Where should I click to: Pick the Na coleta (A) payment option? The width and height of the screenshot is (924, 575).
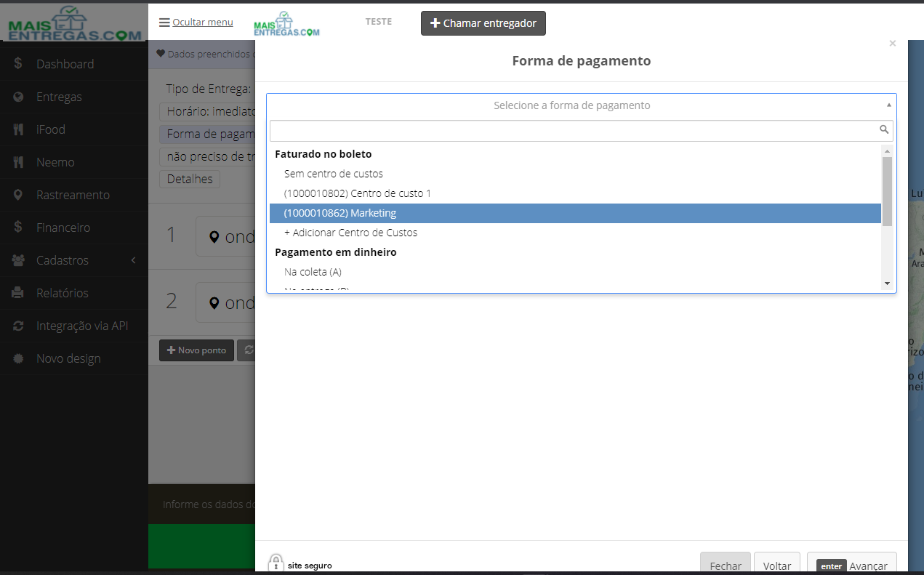575,272
